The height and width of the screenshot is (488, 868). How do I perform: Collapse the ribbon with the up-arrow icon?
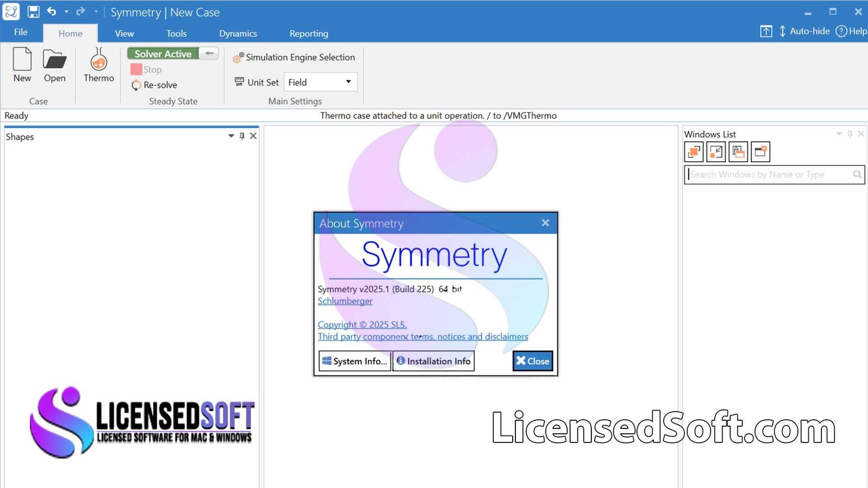[x=766, y=31]
